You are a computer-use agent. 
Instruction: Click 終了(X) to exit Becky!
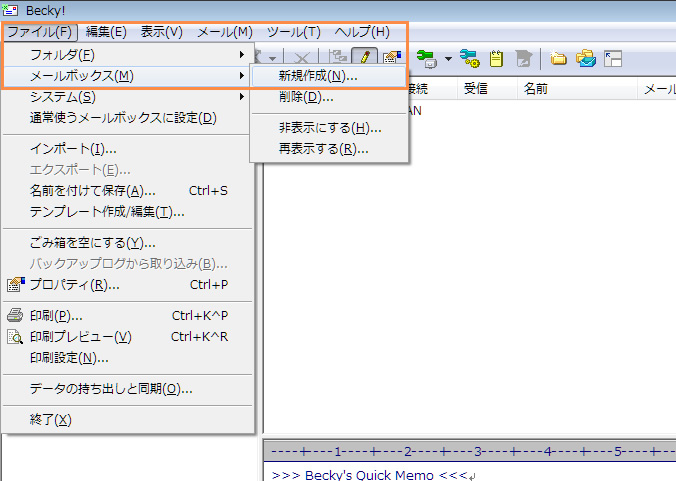coord(50,419)
